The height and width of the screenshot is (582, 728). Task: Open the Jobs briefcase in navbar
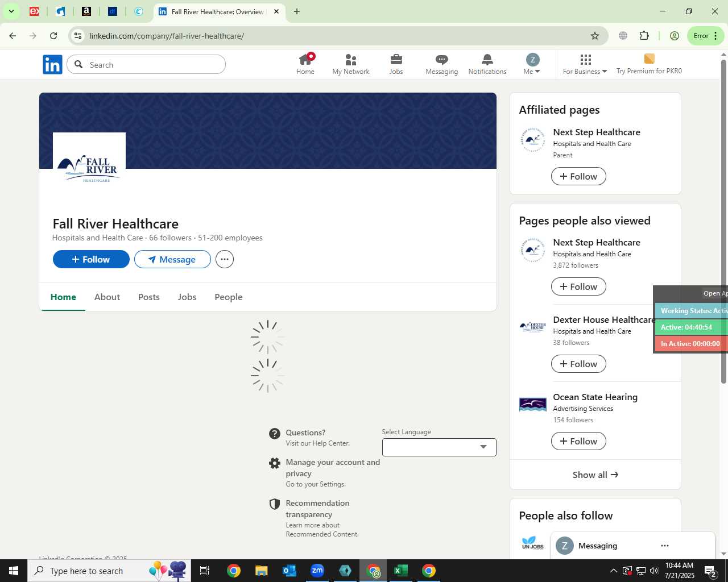tap(396, 64)
